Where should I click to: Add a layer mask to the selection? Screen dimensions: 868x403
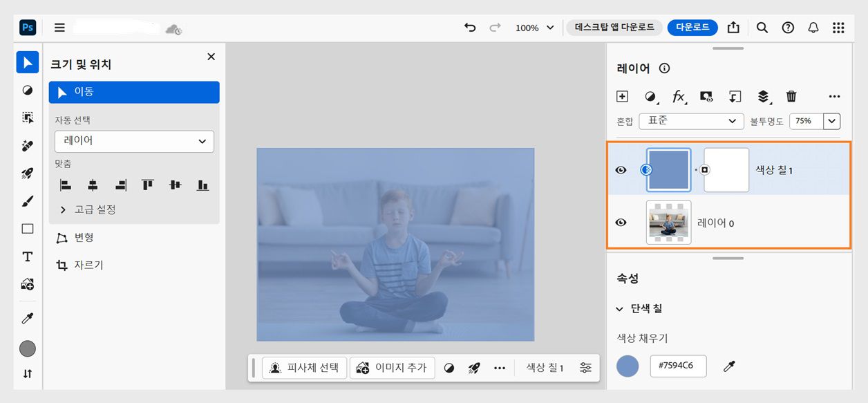(706, 97)
